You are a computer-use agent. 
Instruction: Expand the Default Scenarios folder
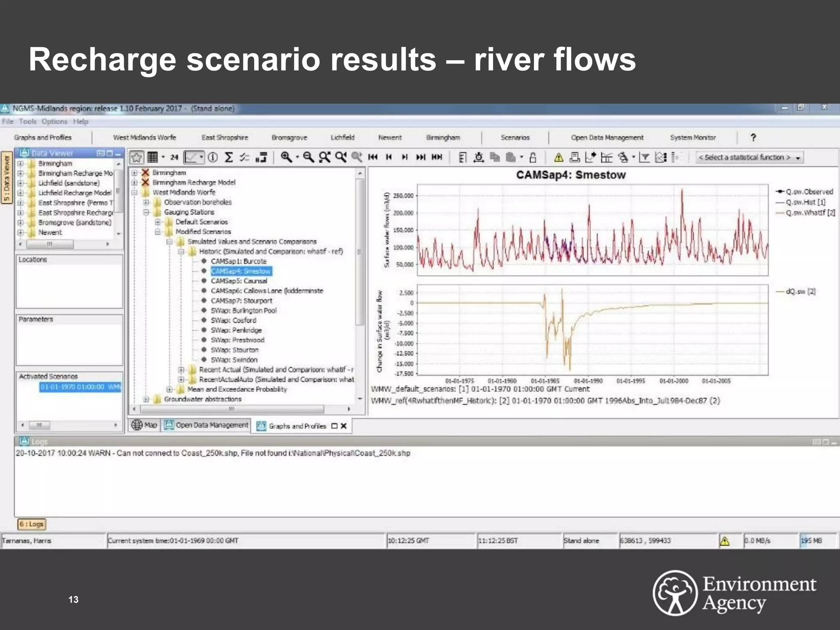click(x=157, y=222)
